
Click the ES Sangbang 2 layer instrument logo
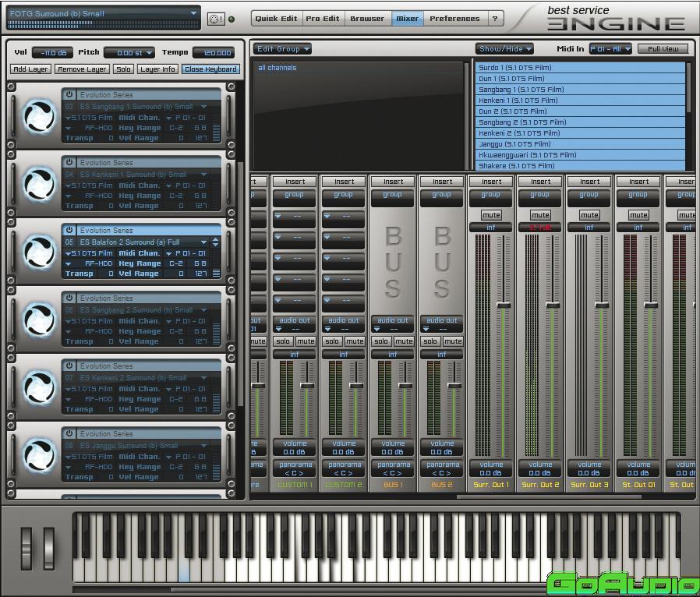coord(39,320)
